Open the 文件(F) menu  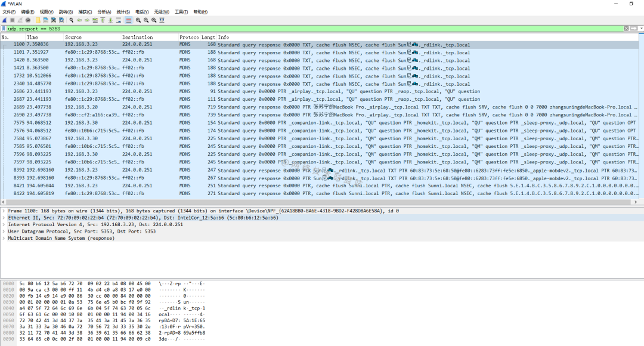9,12
